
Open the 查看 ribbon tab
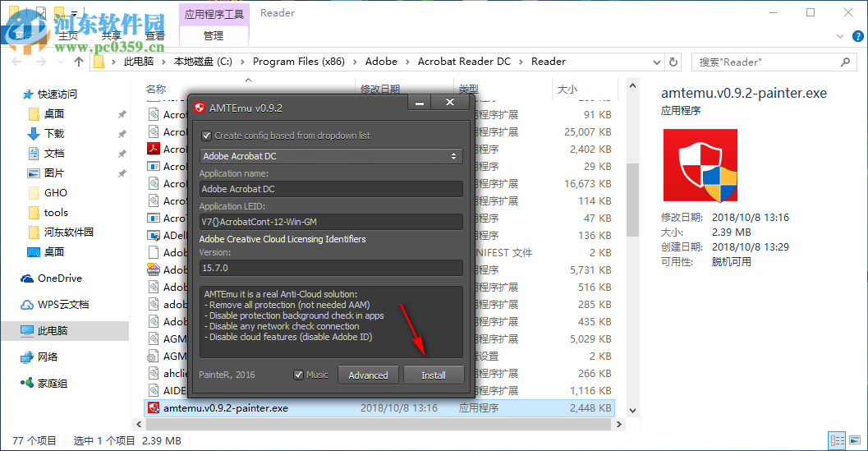pos(155,36)
